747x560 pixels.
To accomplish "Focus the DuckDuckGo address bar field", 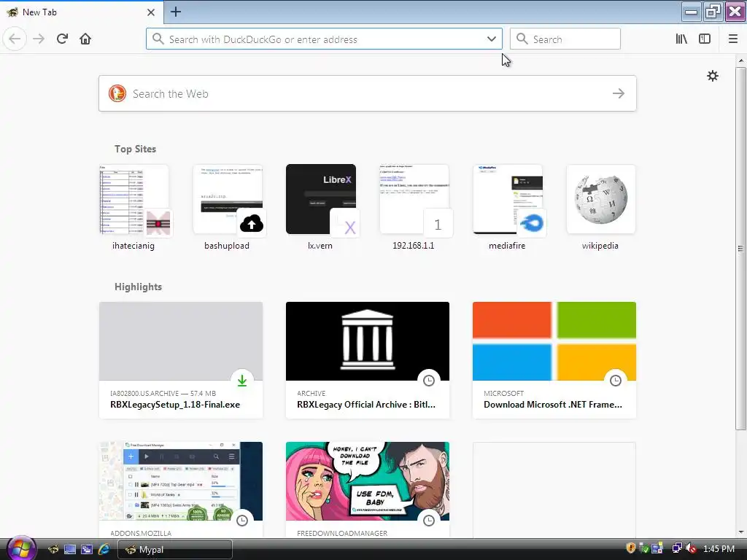I will pyautogui.click(x=324, y=39).
